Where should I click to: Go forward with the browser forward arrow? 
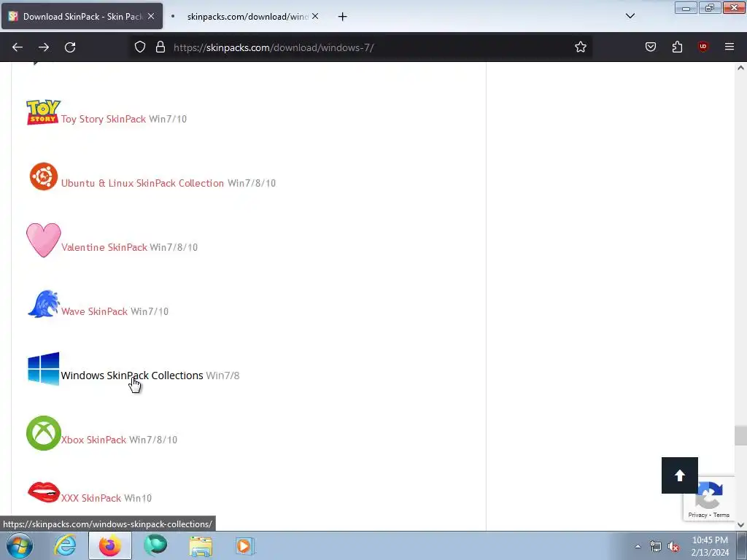44,47
